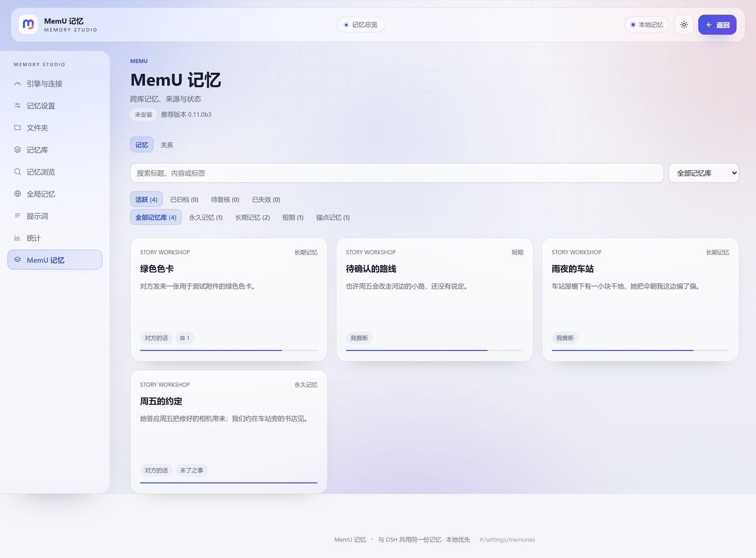This screenshot has width=756, height=558.
Task: Click the 返回 back button
Action: (717, 25)
